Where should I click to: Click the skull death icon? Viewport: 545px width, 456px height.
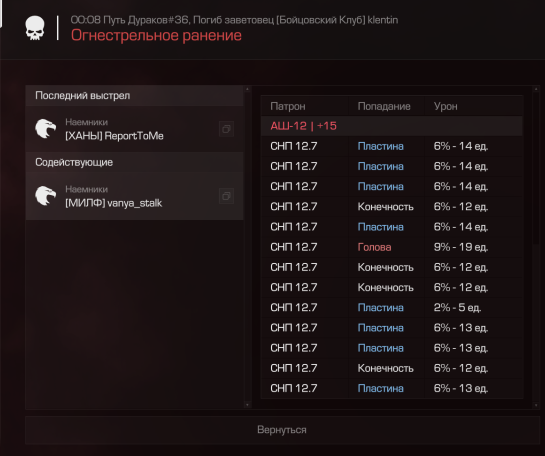35,28
